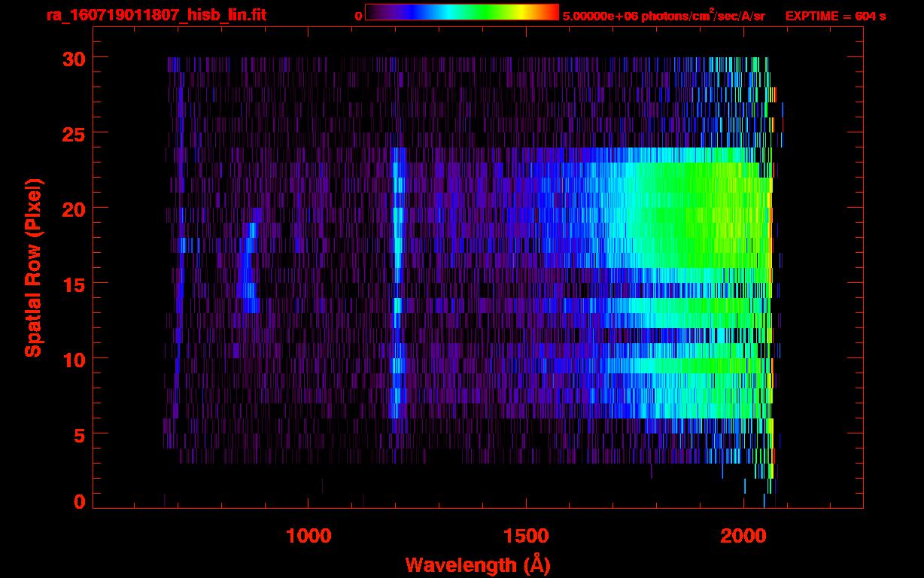Click the 2000 wavelength tick label
This screenshot has width=924, height=578.
point(743,536)
